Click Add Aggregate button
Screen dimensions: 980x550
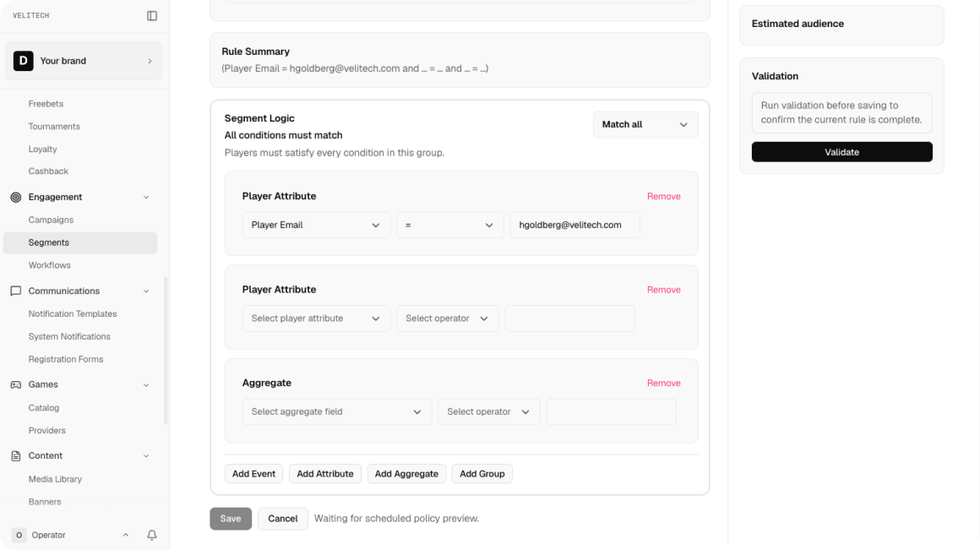click(407, 474)
